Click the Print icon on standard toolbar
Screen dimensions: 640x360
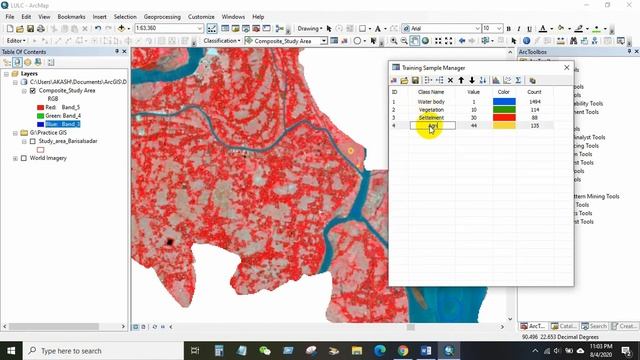coord(41,29)
